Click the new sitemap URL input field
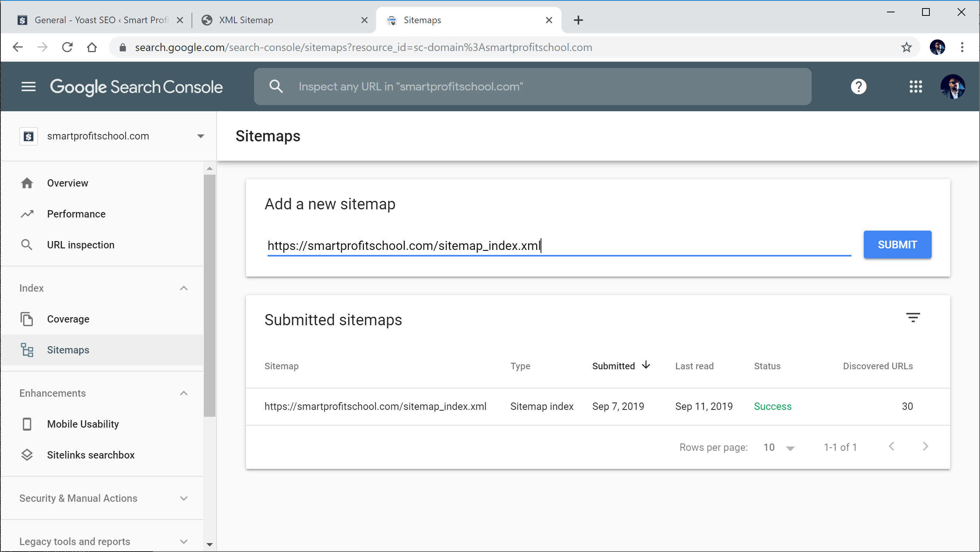The image size is (980, 552). pyautogui.click(x=559, y=246)
